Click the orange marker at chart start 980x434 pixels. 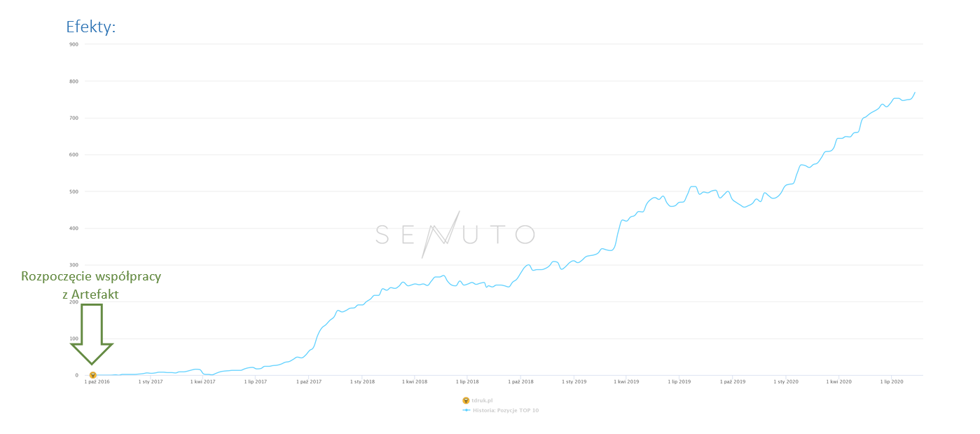point(92,375)
